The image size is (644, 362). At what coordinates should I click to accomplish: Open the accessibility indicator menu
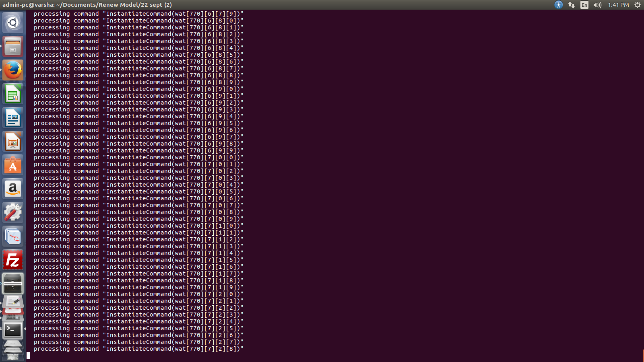click(558, 5)
